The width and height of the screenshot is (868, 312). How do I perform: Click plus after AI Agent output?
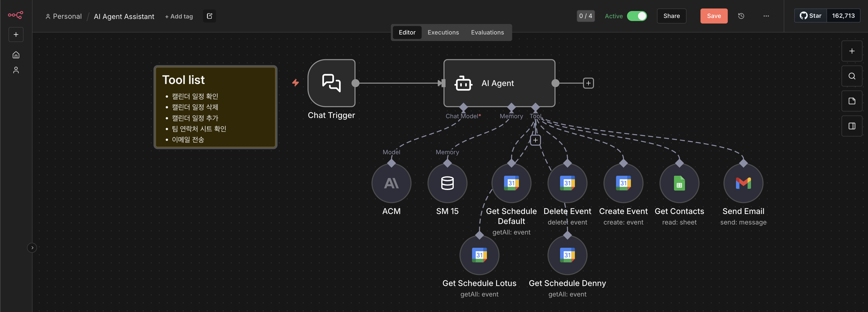pyautogui.click(x=588, y=83)
